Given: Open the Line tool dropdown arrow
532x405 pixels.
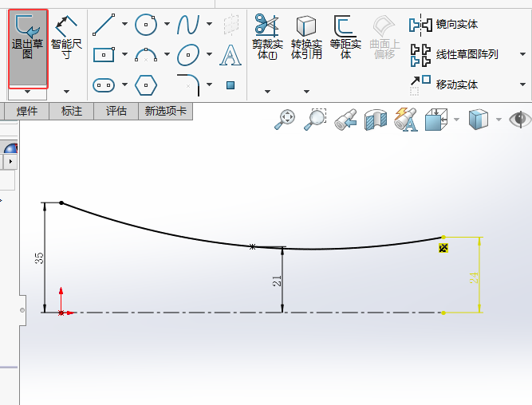Looking at the screenshot, I should point(124,24).
